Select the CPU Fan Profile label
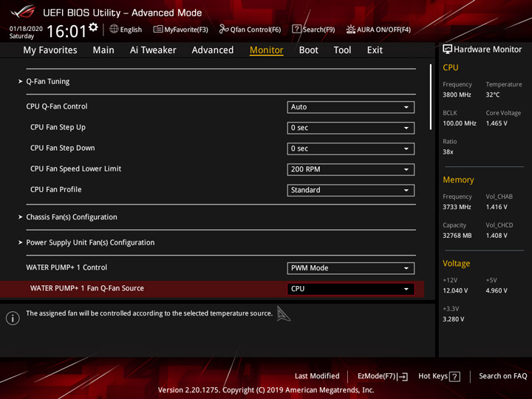The image size is (532, 399). 55,189
